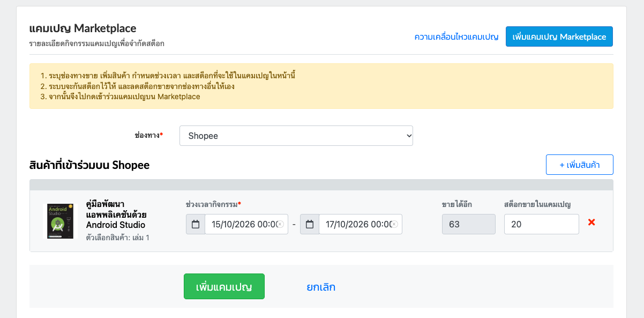Open calendar icon for end date 17/10/2026

[310, 224]
